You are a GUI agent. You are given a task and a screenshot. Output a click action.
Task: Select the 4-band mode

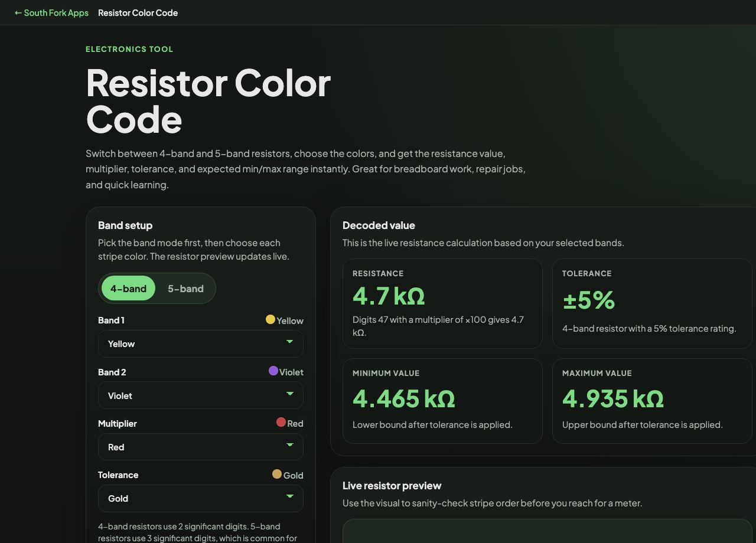128,289
